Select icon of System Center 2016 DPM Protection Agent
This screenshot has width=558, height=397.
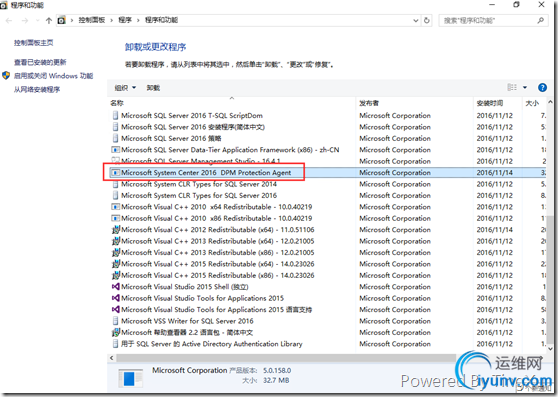(115, 173)
